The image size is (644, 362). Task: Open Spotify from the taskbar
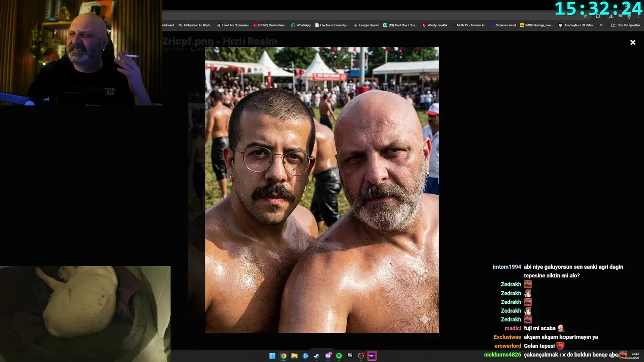339,356
